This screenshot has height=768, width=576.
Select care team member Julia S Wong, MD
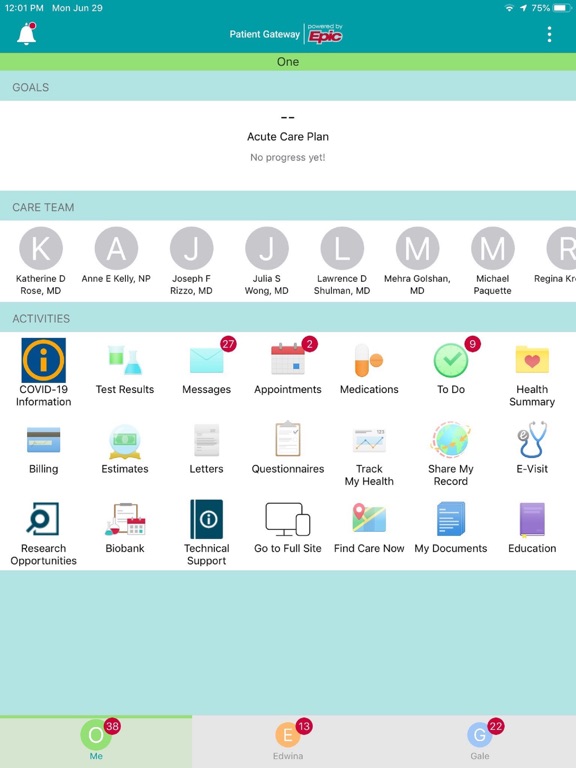267,261
